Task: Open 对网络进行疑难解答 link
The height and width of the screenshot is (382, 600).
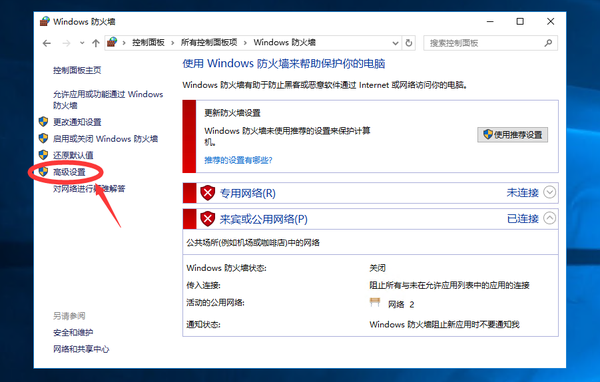Action: pos(89,189)
